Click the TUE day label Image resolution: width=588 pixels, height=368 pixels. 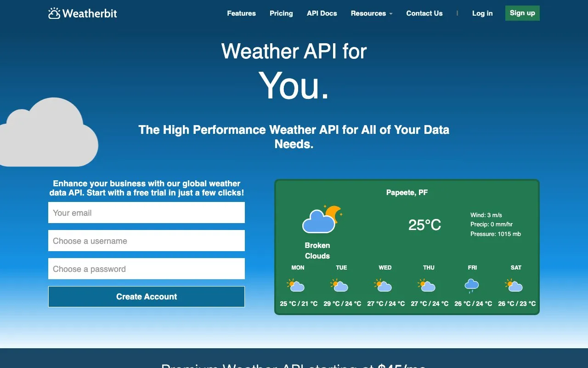[341, 268]
